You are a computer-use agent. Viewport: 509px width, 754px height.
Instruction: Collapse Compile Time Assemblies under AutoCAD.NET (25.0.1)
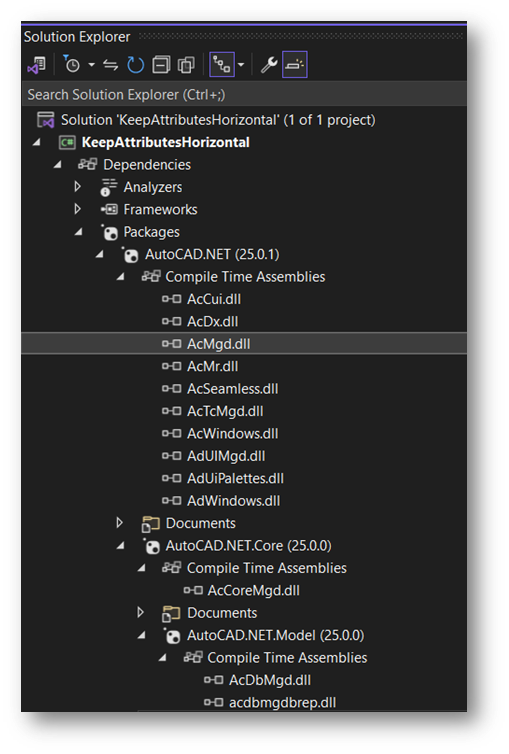pyautogui.click(x=121, y=276)
